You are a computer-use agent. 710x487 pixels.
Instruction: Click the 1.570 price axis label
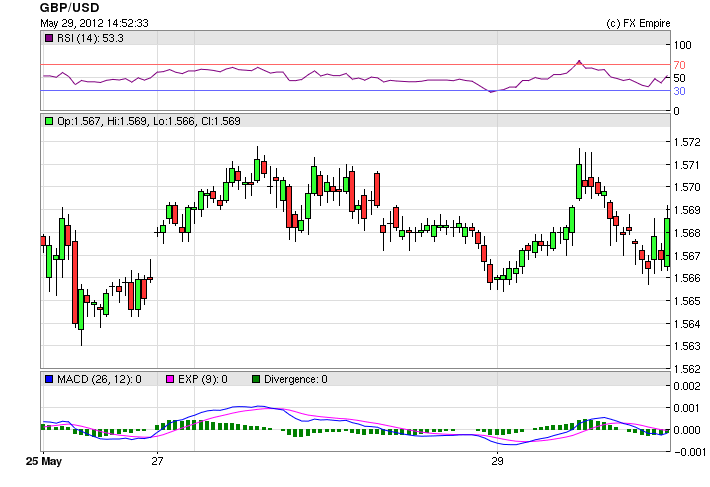click(687, 187)
